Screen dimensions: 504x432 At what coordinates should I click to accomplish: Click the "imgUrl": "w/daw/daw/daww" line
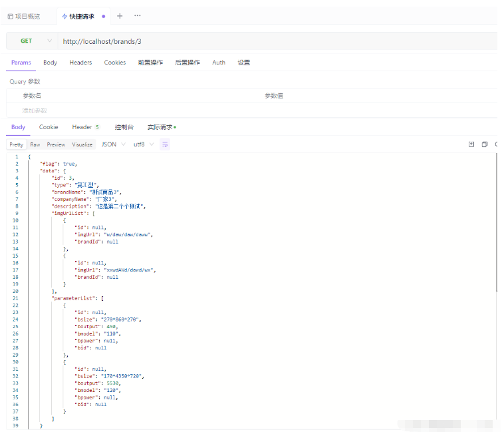114,235
